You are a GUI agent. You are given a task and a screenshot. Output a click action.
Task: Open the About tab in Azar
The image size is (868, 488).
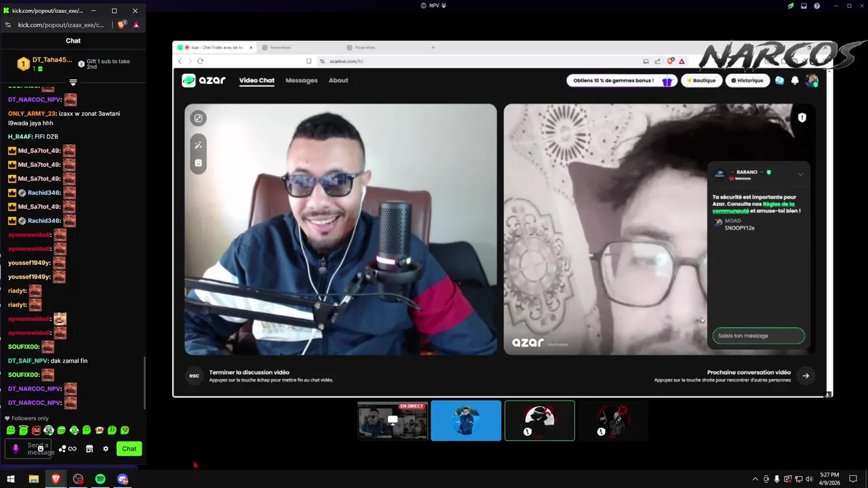(x=338, y=80)
